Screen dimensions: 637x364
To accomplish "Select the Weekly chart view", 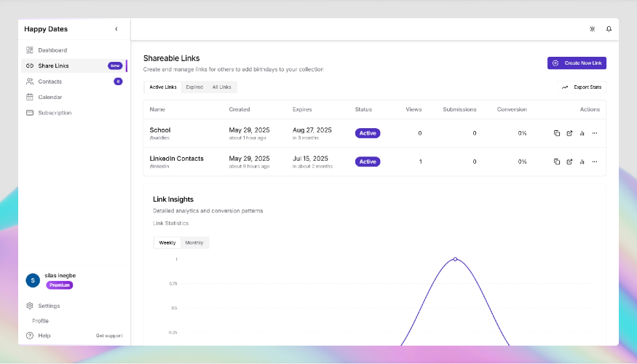I will pyautogui.click(x=167, y=242).
